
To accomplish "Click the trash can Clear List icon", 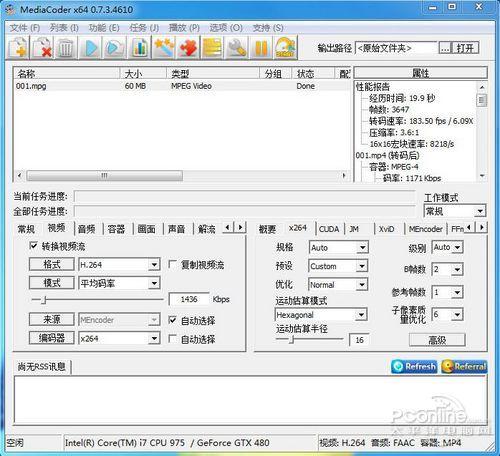I will pos(66,48).
